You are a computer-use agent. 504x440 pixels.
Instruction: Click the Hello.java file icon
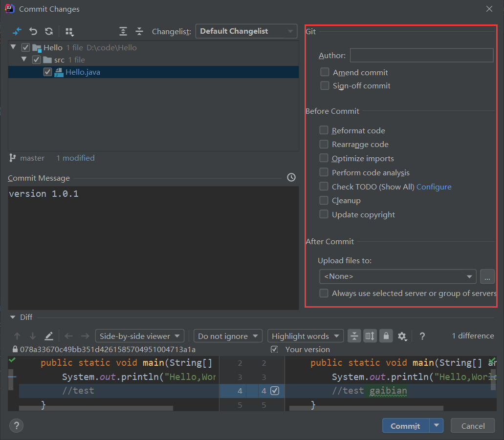coord(59,72)
